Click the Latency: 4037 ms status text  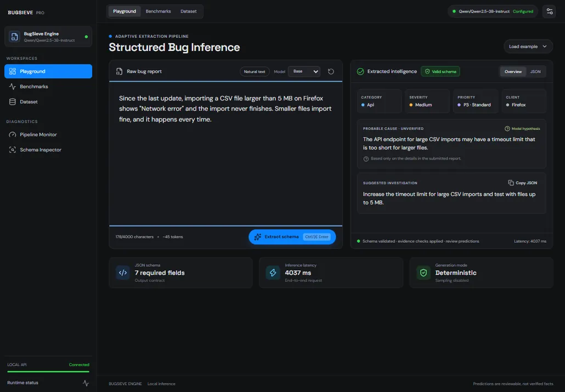point(530,241)
